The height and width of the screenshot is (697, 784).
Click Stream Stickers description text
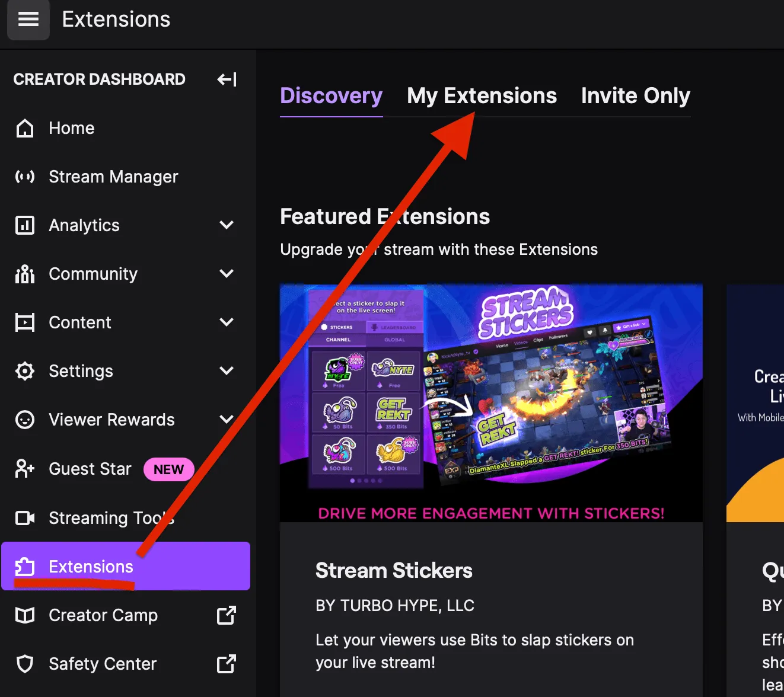point(474,651)
